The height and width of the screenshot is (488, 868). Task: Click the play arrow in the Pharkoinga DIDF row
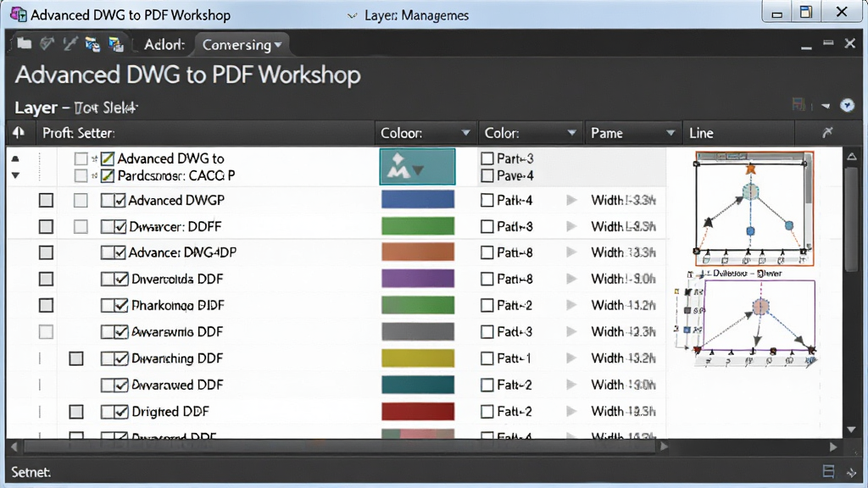click(571, 305)
